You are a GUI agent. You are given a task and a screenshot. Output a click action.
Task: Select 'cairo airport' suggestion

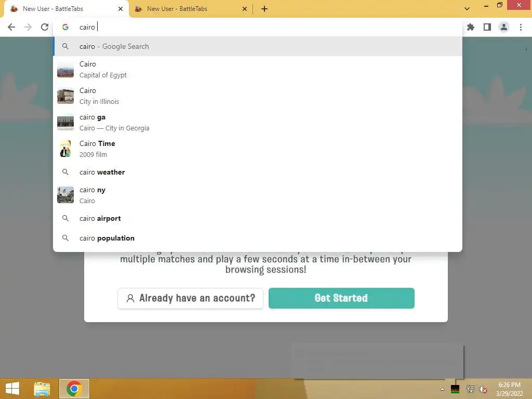click(258, 219)
